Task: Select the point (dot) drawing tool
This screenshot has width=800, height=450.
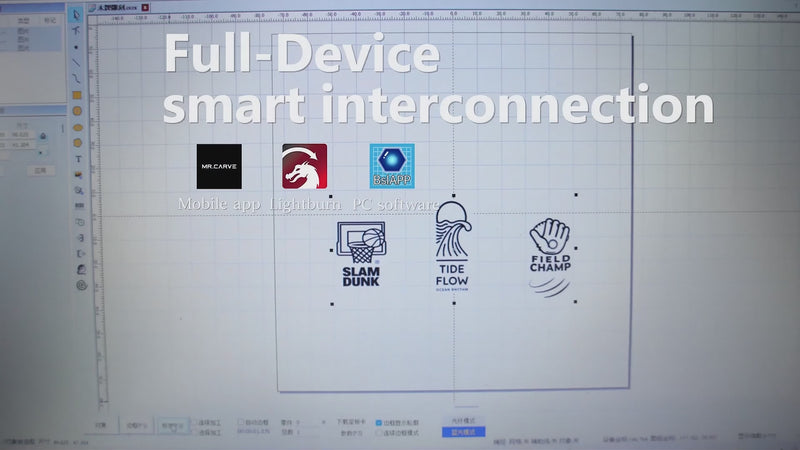Action: [78, 47]
